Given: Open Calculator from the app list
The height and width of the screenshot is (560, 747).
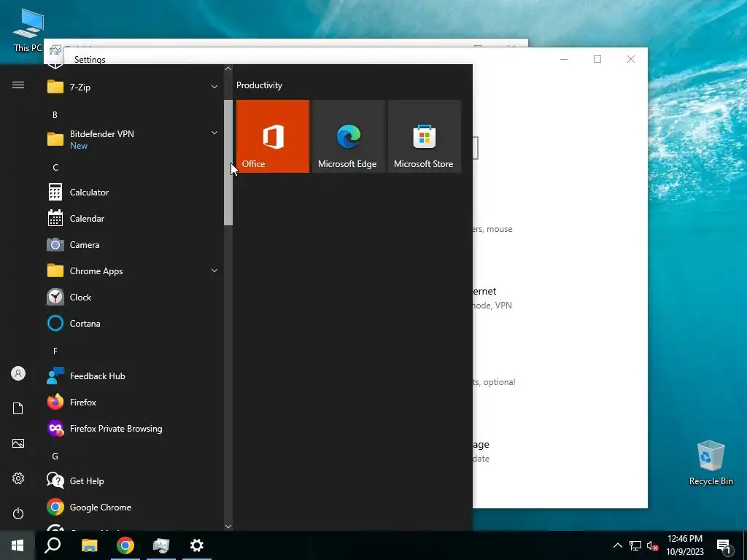Looking at the screenshot, I should [x=133, y=192].
